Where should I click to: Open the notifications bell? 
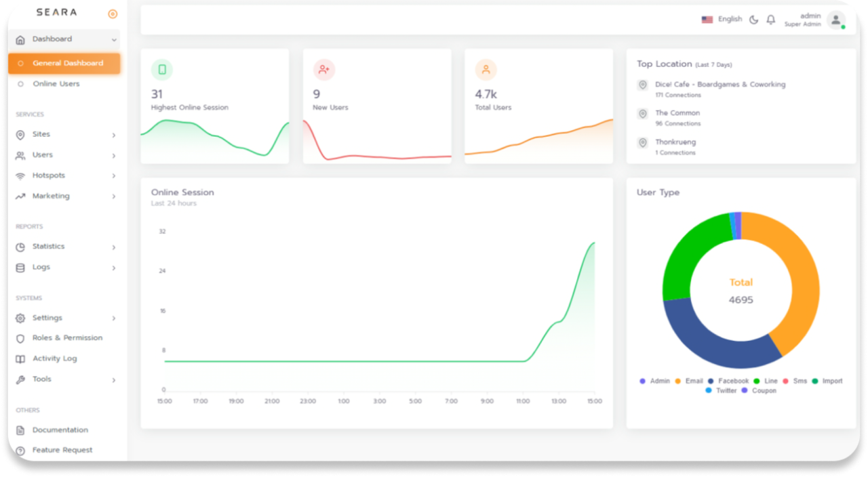coord(770,19)
